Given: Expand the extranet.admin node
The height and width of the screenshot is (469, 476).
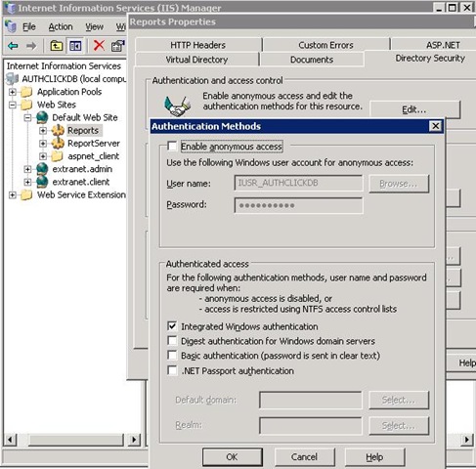Looking at the screenshot, I should pos(27,169).
